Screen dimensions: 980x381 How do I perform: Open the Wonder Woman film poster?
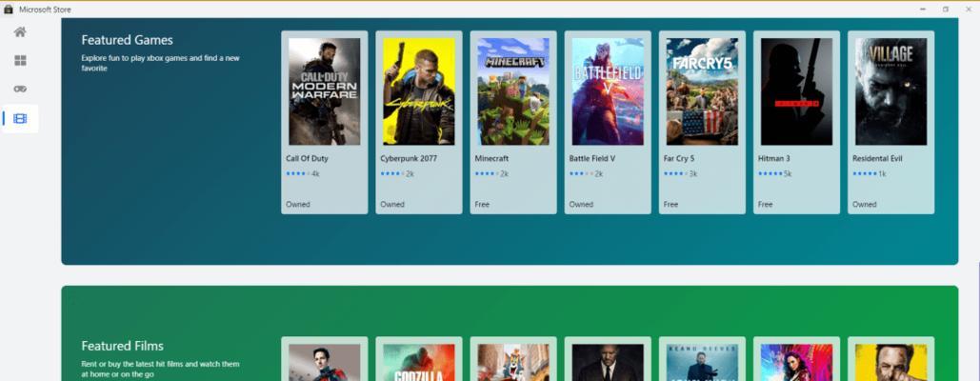pos(796,362)
